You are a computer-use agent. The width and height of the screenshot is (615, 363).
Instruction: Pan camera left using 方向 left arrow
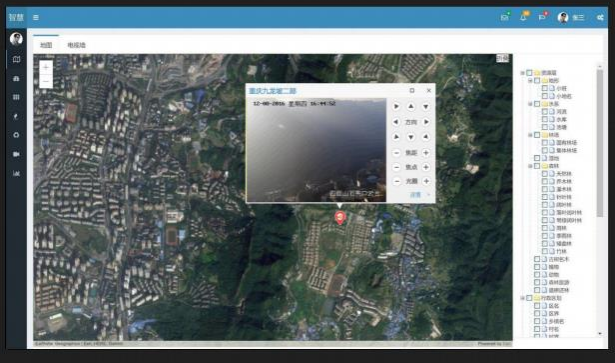[x=396, y=122]
